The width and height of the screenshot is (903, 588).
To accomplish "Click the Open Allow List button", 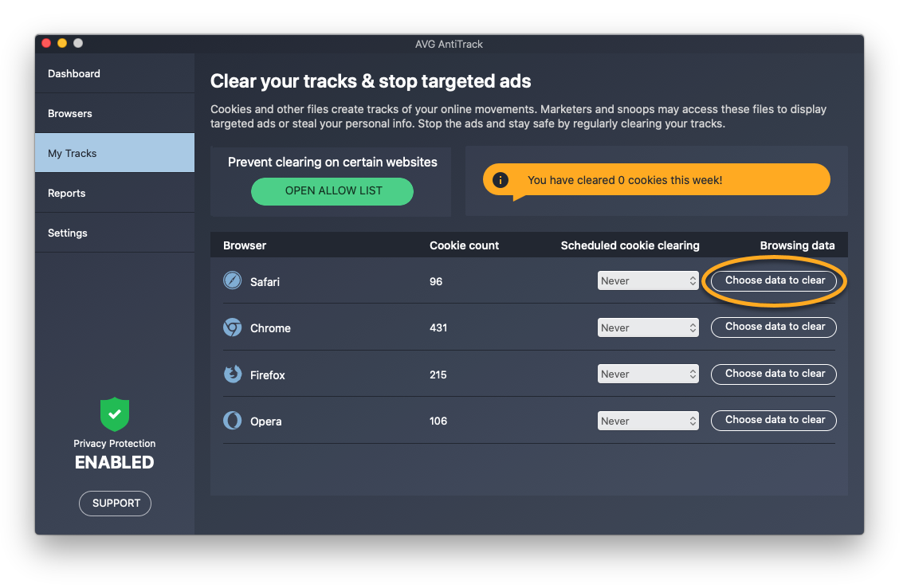I will 332,191.
